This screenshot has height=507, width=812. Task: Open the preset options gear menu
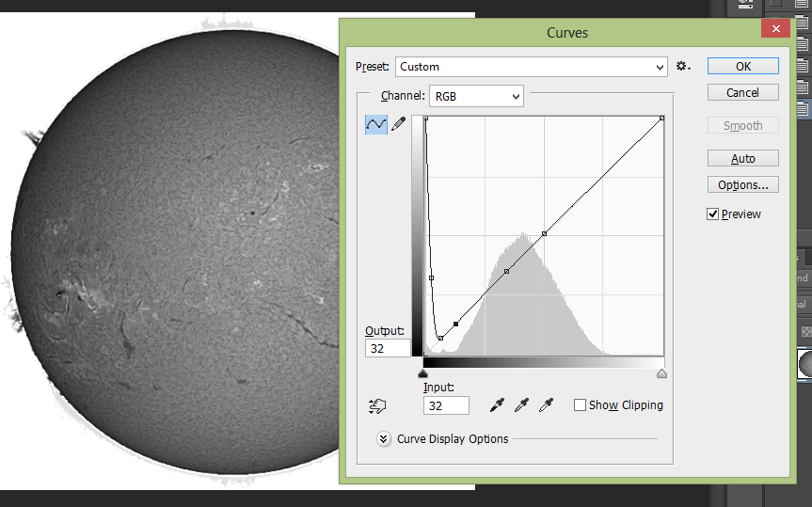[683, 67]
